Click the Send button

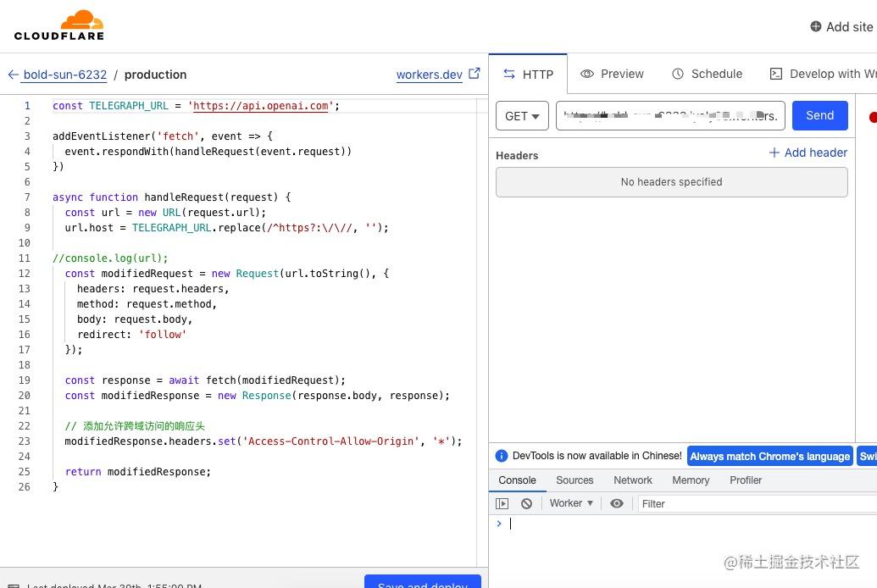pos(819,115)
